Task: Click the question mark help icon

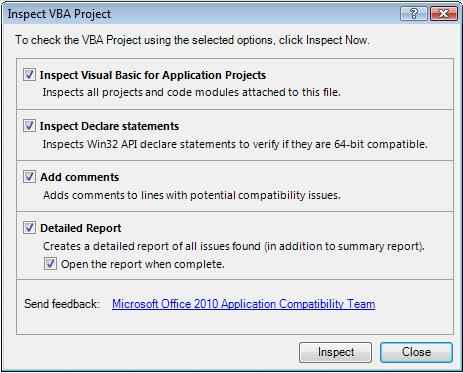Action: (x=414, y=13)
